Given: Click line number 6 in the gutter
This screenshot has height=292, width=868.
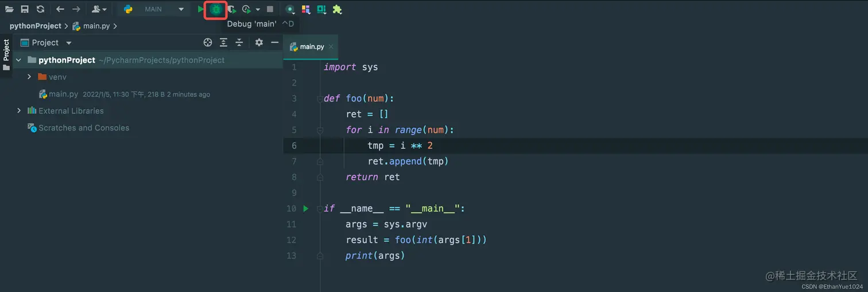Looking at the screenshot, I should pos(294,145).
